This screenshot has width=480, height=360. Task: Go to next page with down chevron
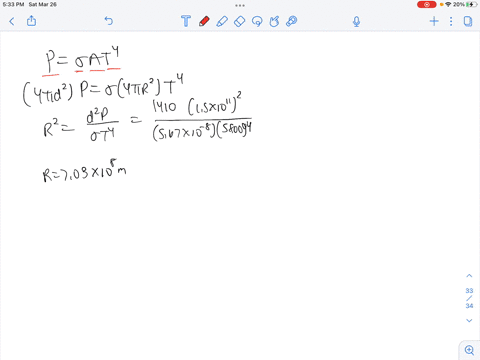[x=469, y=321]
